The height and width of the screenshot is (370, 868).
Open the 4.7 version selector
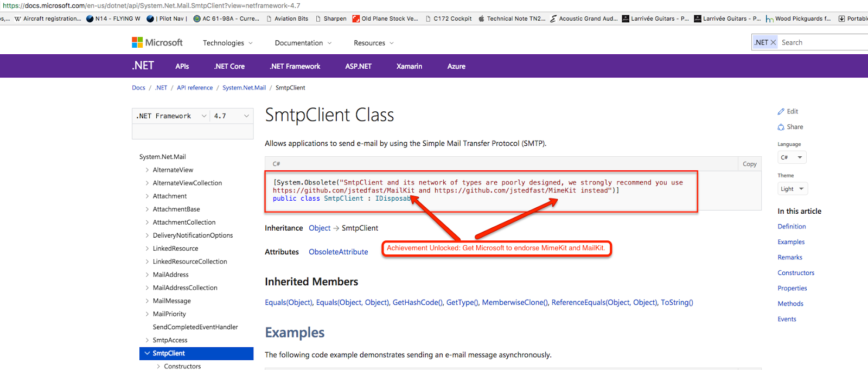click(x=232, y=116)
